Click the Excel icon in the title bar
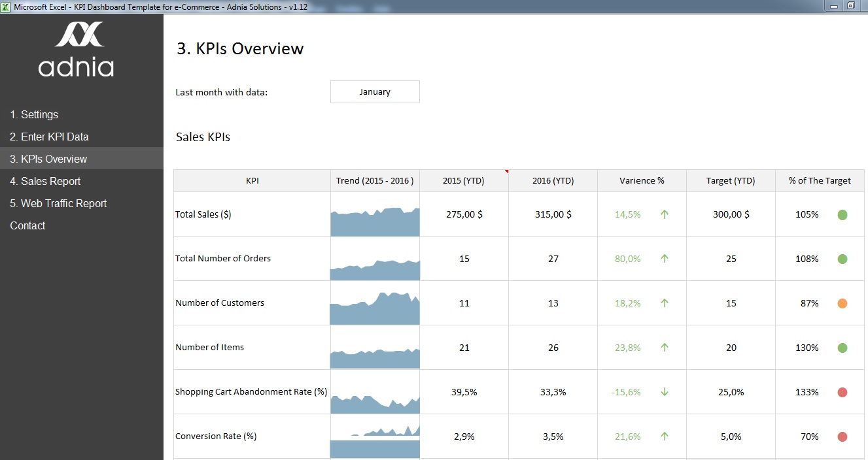The image size is (868, 460). 7,6
